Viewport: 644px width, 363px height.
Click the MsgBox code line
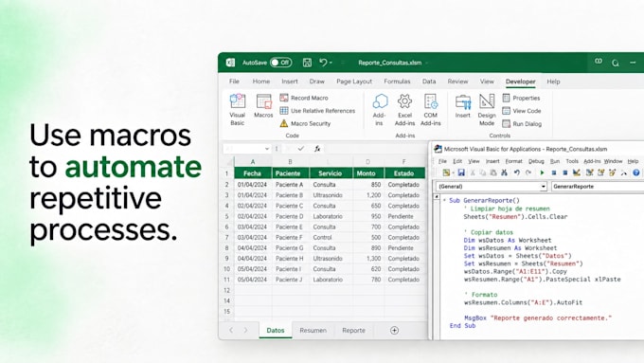point(538,318)
